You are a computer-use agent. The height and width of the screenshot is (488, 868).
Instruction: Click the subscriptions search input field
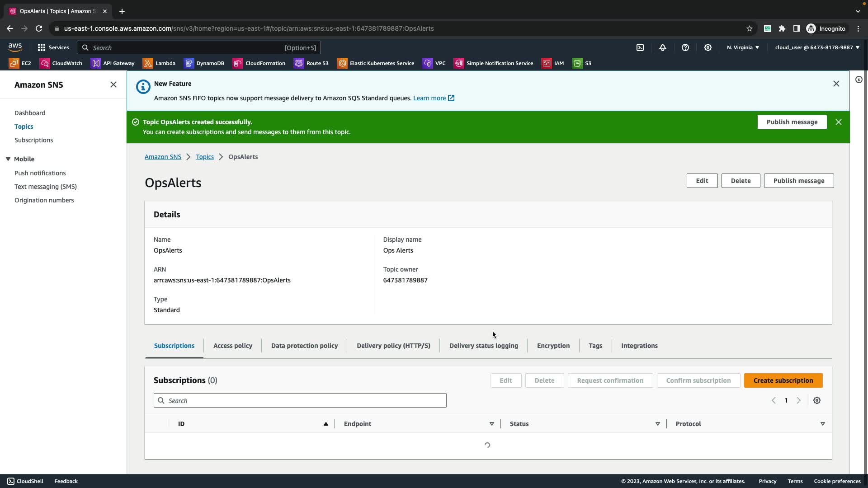point(300,400)
